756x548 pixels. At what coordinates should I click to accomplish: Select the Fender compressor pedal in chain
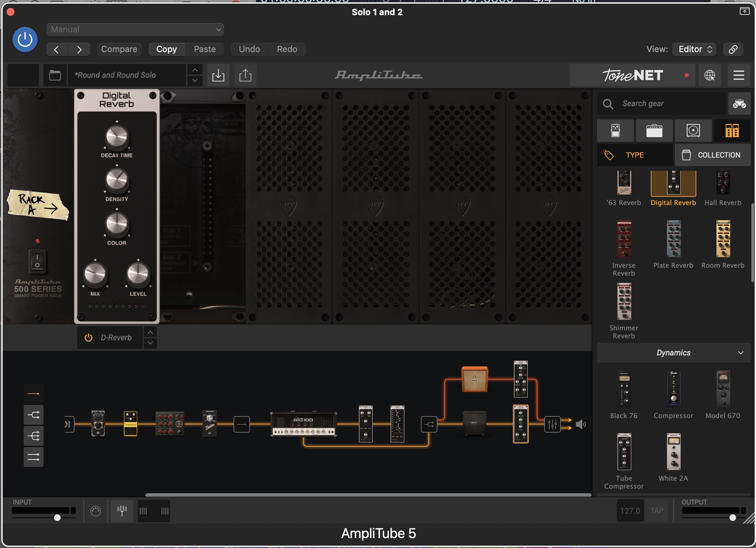coord(210,423)
